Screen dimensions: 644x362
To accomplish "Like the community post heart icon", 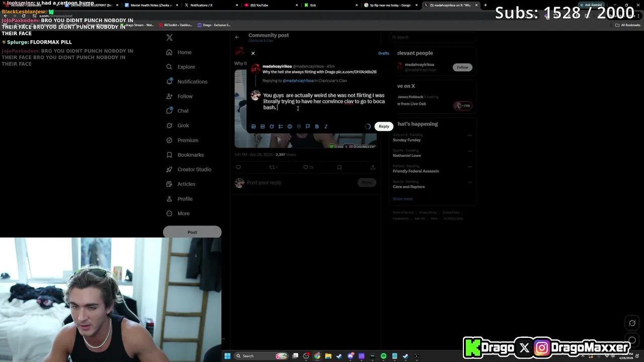I will pos(306,167).
